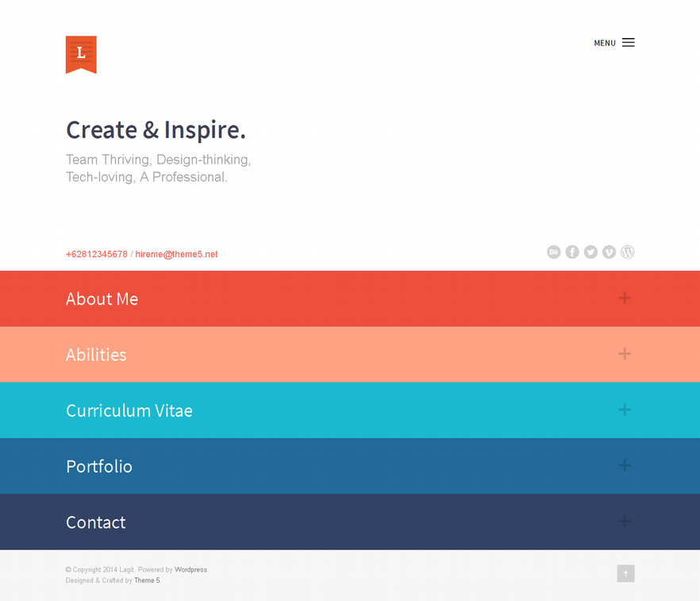This screenshot has width=700, height=601.
Task: Open the Twitter social icon
Action: [x=590, y=252]
